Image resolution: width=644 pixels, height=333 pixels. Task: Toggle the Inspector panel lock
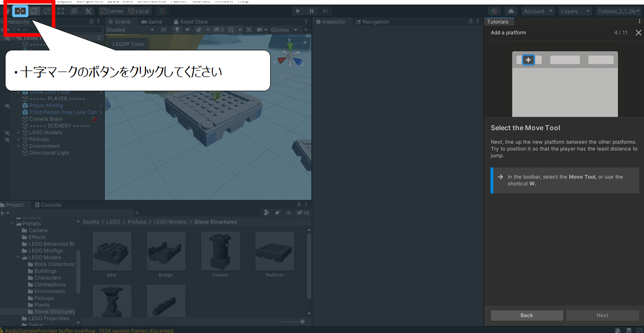pos(470,22)
